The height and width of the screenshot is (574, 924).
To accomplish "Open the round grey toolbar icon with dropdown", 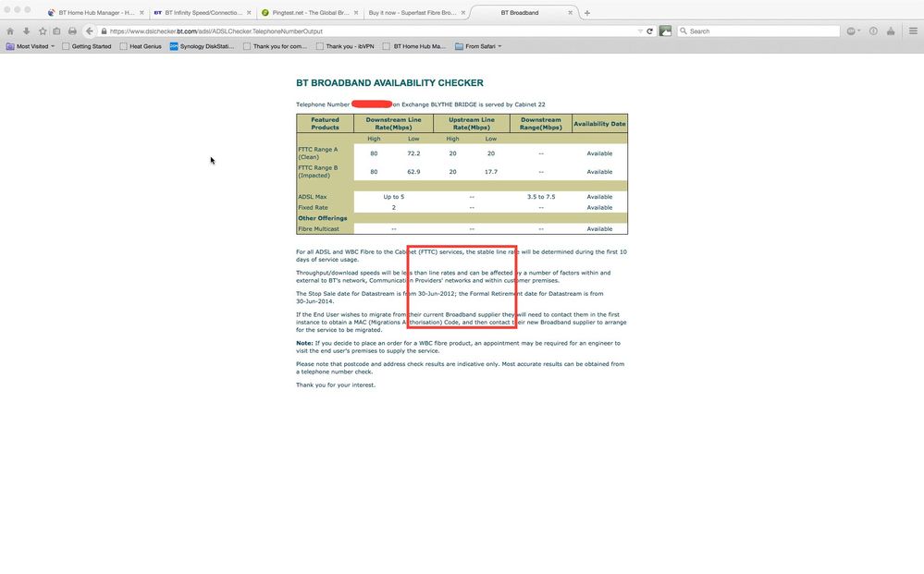I will pos(854,31).
